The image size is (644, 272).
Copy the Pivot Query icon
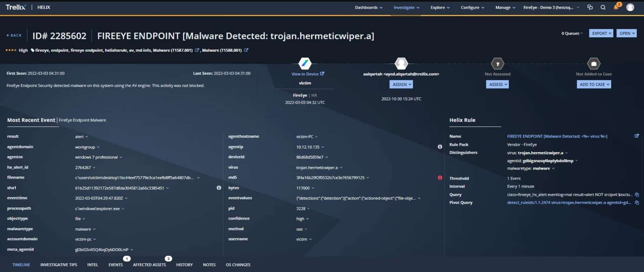coord(637,202)
